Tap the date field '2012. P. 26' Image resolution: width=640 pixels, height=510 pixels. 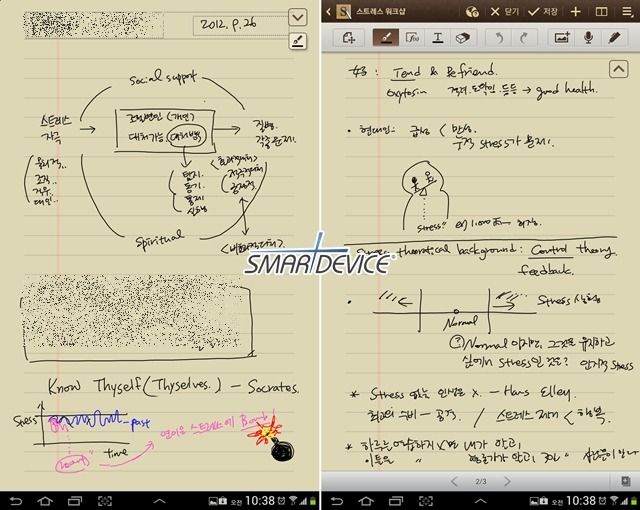[240, 26]
